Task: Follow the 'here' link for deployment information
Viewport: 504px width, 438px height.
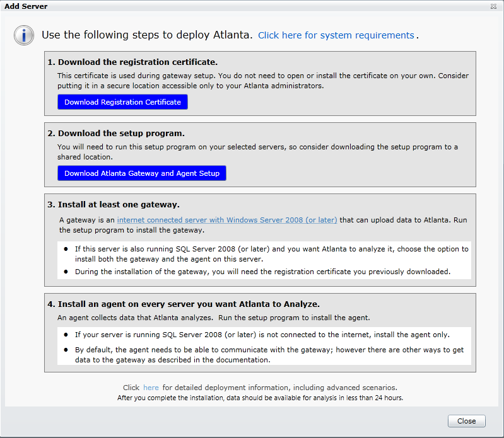Action: (151, 388)
